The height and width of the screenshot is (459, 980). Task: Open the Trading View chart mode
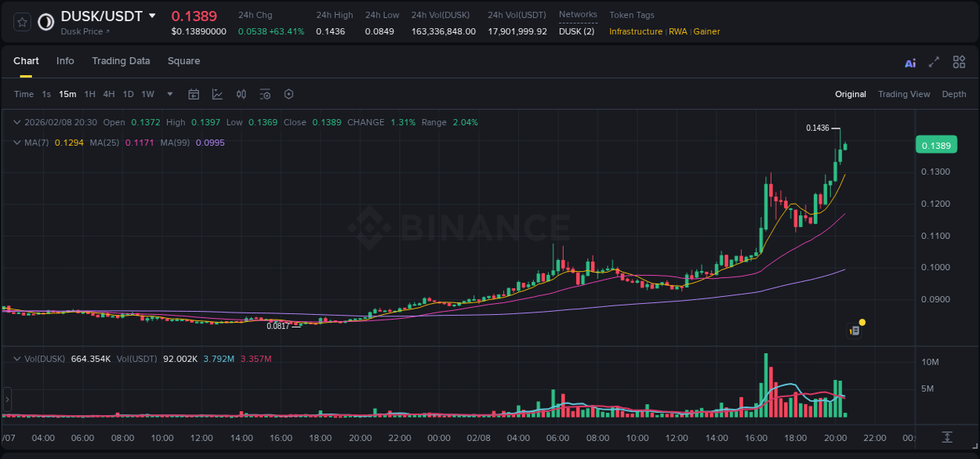tap(904, 94)
